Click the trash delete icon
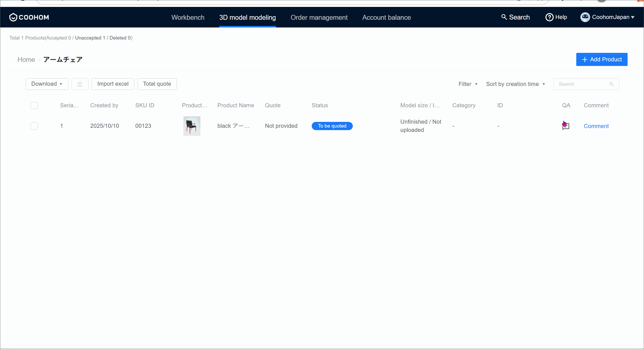The height and width of the screenshot is (349, 644). [x=80, y=84]
